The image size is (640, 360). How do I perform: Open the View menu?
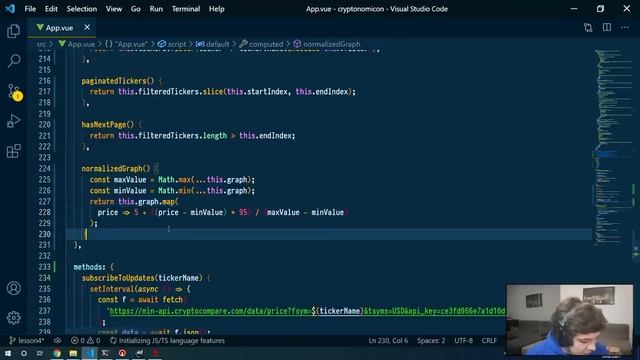tap(114, 9)
